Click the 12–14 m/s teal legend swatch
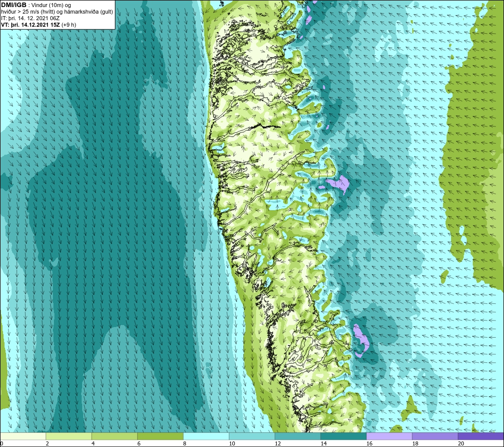Image resolution: width=504 pixels, height=447 pixels. coord(298,436)
